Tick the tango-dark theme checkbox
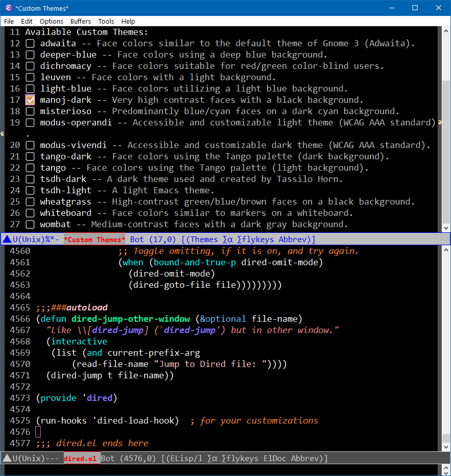Image resolution: width=451 pixels, height=476 pixels. click(30, 156)
